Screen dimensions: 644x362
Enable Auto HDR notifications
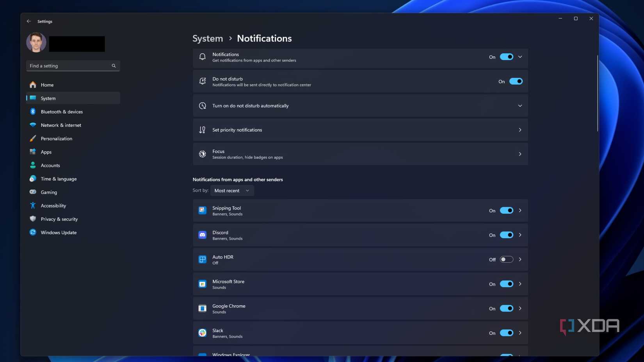tap(507, 259)
